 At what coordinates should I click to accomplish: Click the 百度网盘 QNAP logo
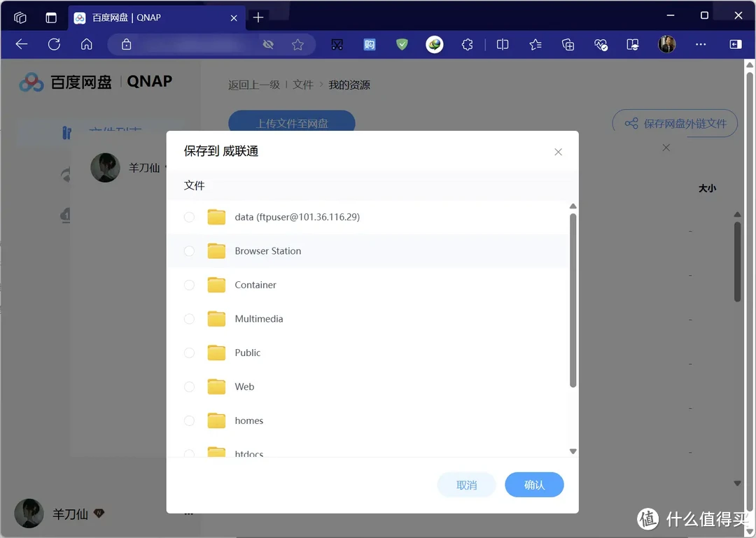tap(95, 82)
